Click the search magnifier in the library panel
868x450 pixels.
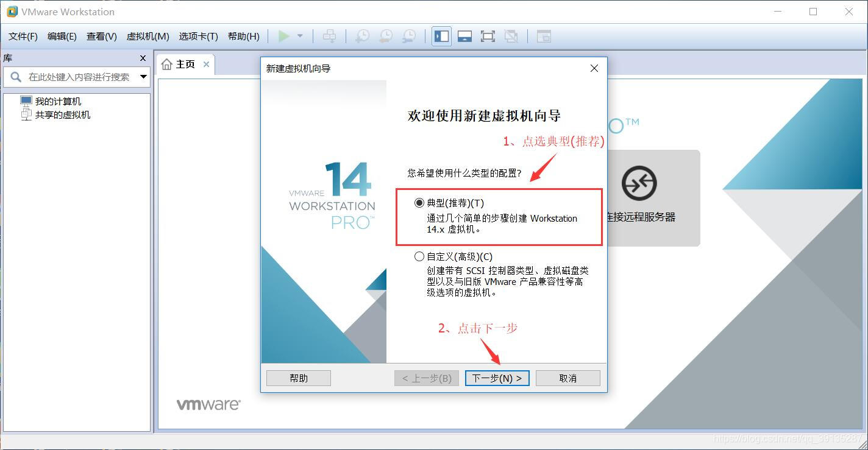[15, 77]
